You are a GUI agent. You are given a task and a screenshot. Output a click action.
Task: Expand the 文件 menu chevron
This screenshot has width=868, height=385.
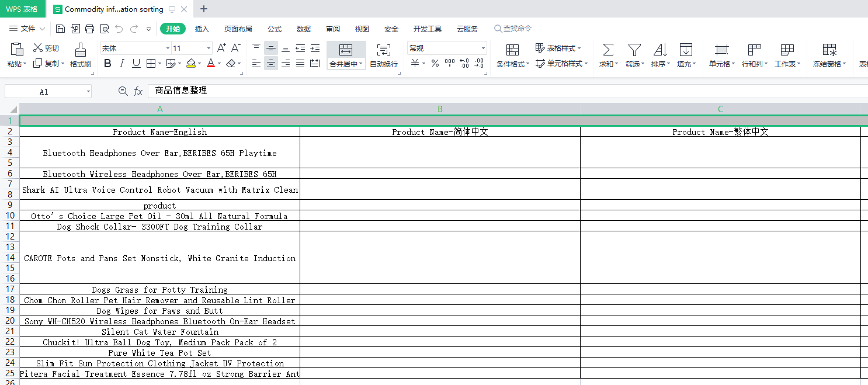point(42,29)
